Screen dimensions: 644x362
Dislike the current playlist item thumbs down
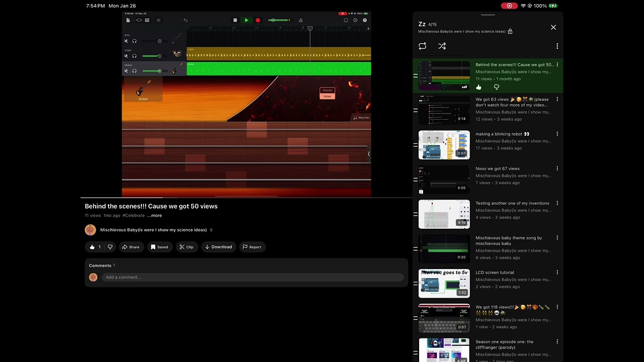tap(497, 87)
